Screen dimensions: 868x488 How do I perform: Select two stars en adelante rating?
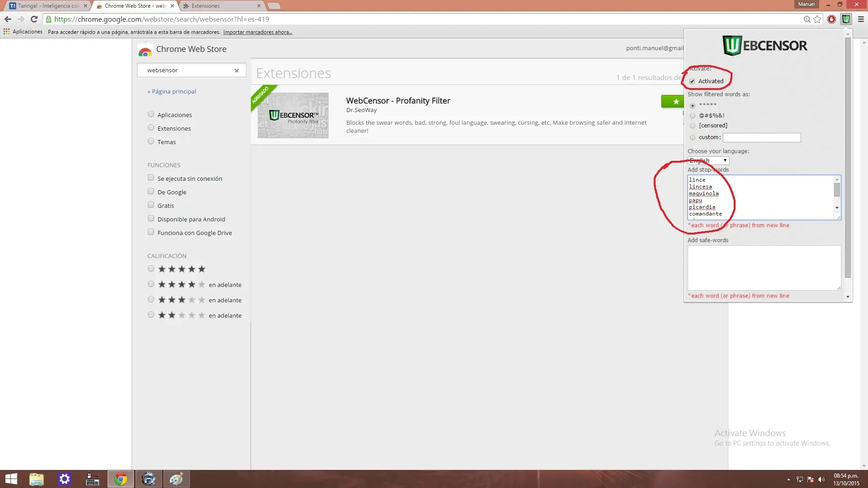151,315
